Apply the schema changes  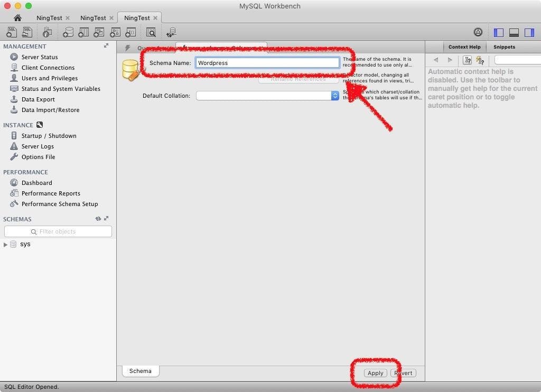376,373
